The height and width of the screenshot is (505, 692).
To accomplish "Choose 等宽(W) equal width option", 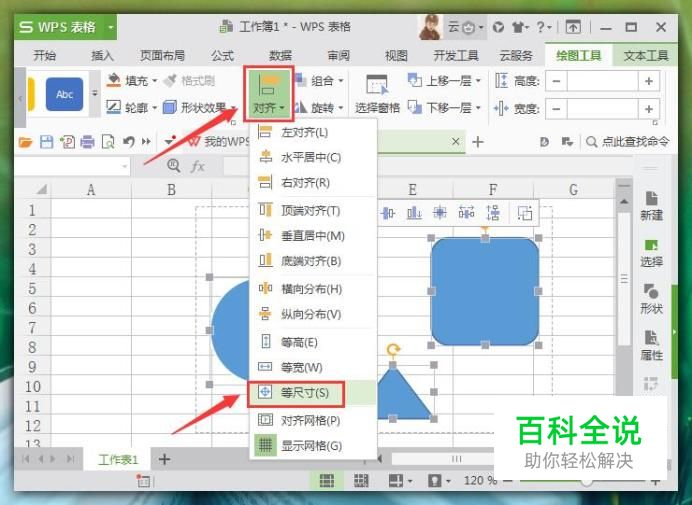I will (x=313, y=367).
